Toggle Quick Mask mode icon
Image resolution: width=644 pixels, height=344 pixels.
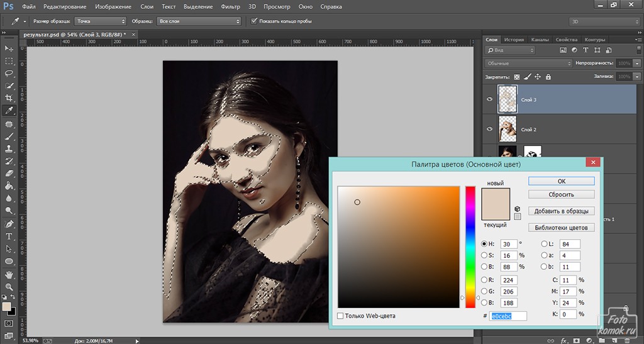(x=9, y=323)
